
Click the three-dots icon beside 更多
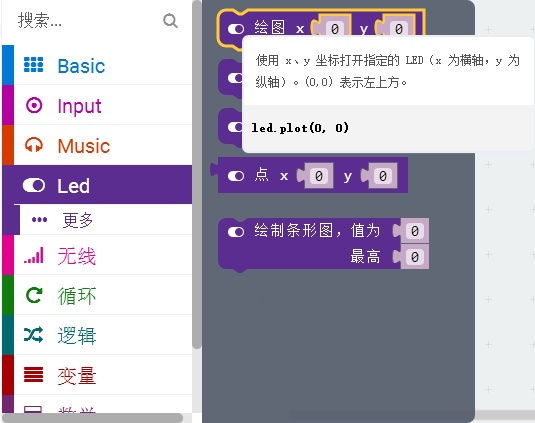(x=39, y=219)
